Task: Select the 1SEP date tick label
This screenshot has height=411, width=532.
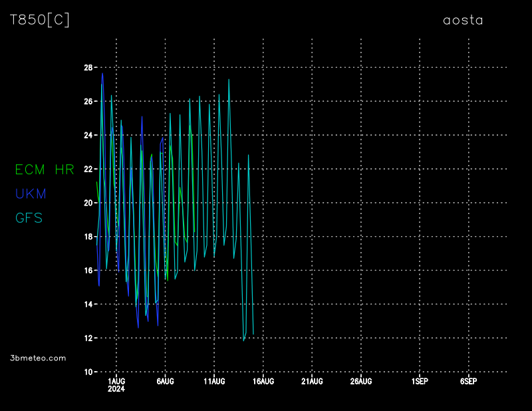Action: point(420,381)
